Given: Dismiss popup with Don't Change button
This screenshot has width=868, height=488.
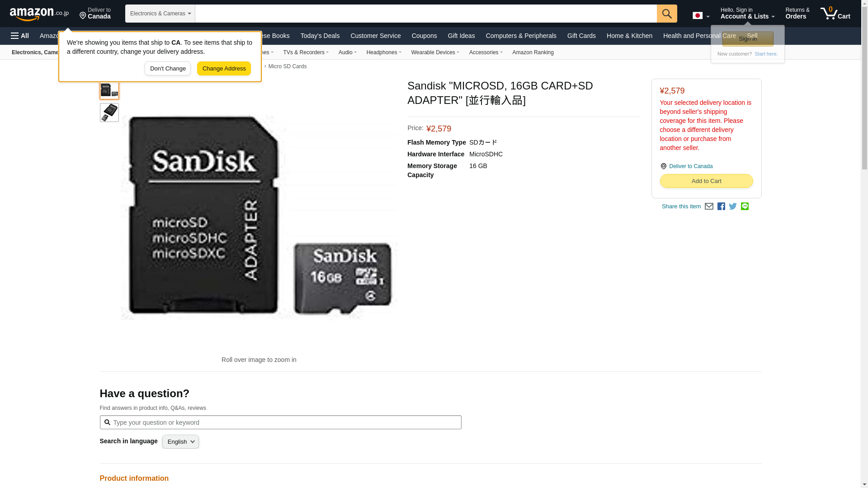Looking at the screenshot, I should coord(168,69).
